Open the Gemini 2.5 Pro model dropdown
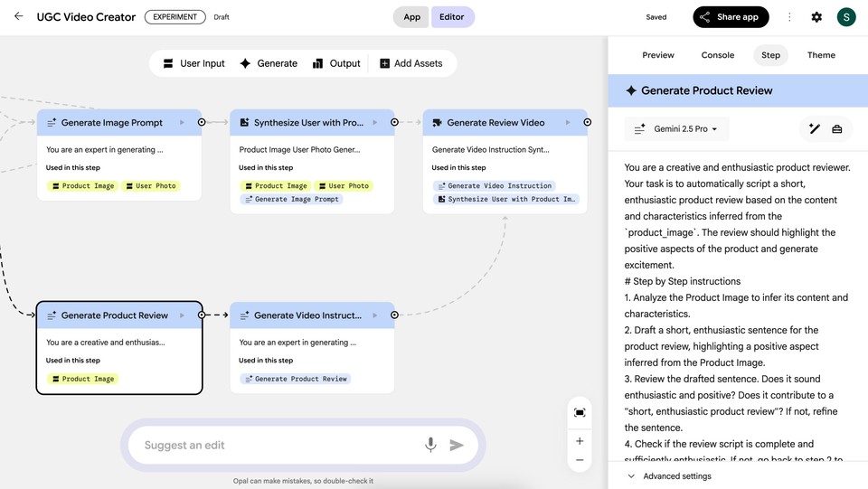Viewport: 868px width, 489px height. coord(676,129)
